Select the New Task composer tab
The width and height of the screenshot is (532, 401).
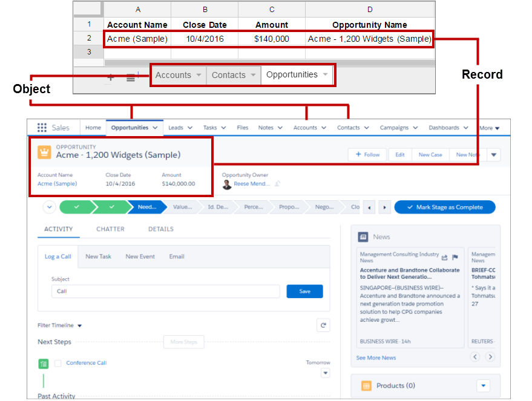(x=99, y=256)
